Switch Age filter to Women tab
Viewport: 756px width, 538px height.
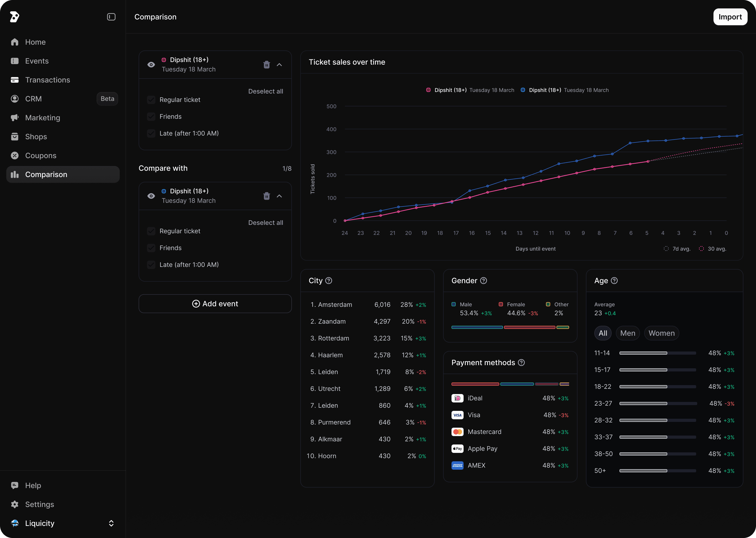point(661,333)
